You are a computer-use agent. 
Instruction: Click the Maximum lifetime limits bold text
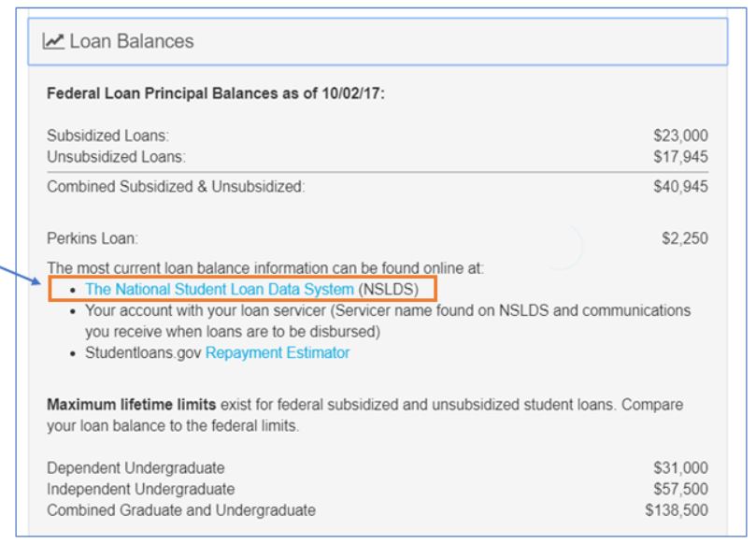(131, 404)
